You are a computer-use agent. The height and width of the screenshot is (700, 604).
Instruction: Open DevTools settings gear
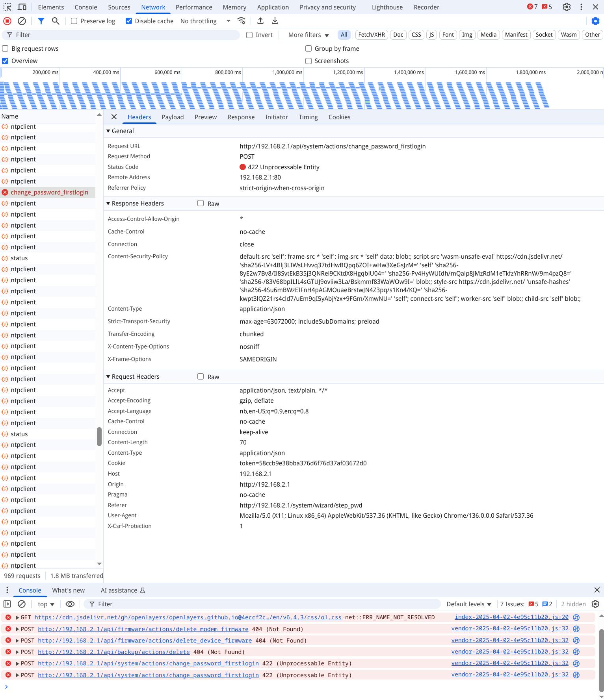pyautogui.click(x=567, y=7)
